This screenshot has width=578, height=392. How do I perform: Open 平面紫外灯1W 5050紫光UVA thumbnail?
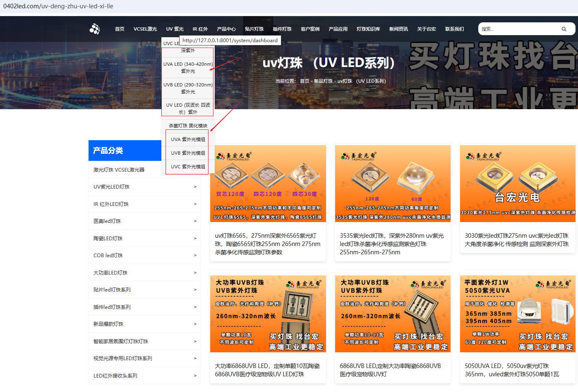[x=518, y=314]
